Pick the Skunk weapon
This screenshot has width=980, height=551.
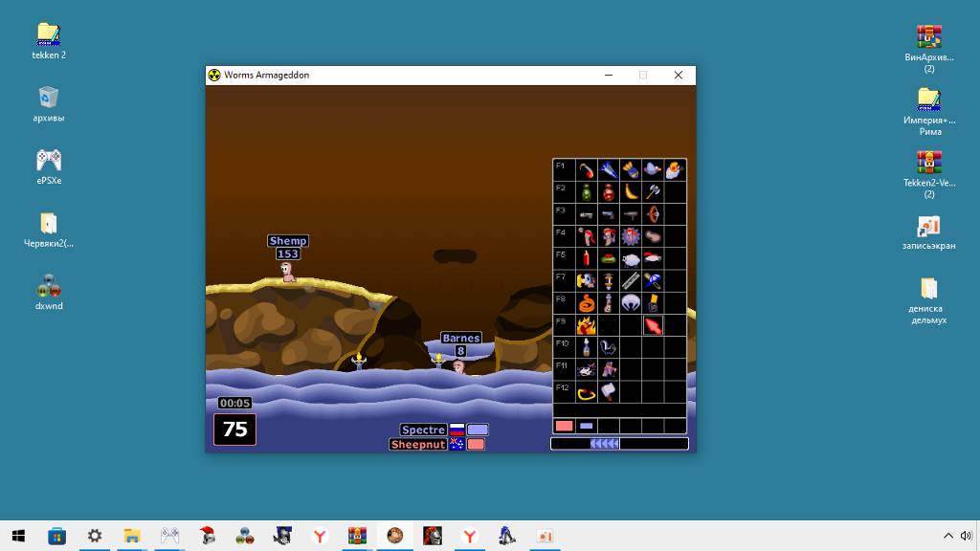608,347
